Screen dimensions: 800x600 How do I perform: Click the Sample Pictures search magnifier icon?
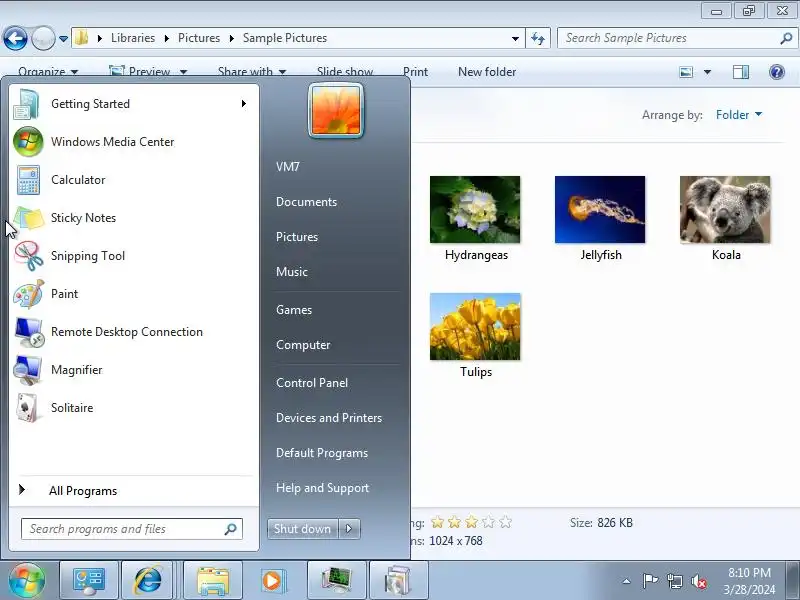tap(786, 38)
